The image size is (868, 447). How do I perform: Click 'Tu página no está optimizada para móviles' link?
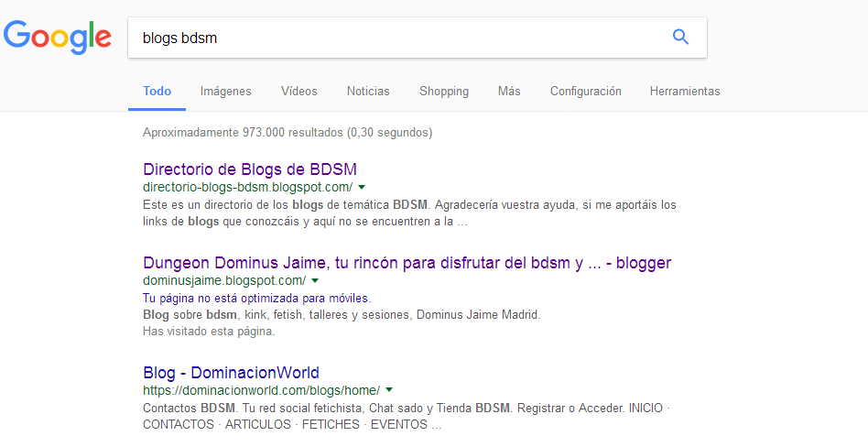click(x=257, y=298)
